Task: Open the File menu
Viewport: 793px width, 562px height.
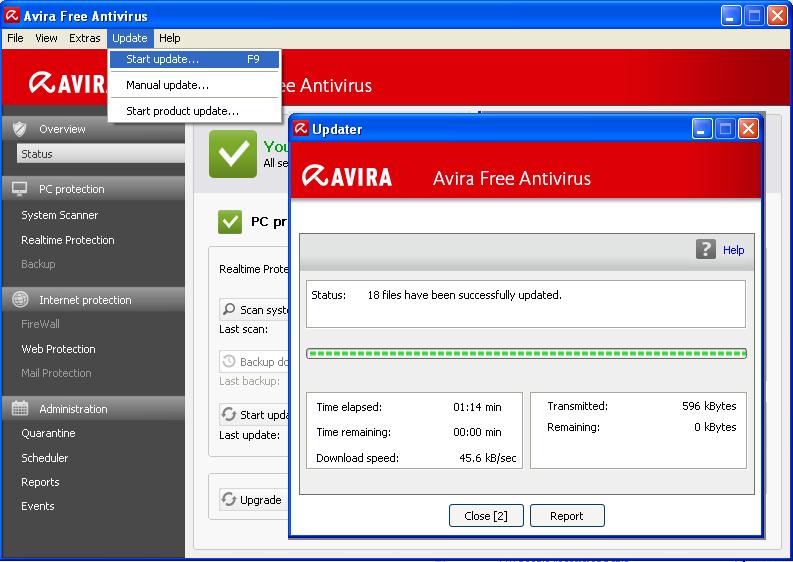Action: pos(15,38)
